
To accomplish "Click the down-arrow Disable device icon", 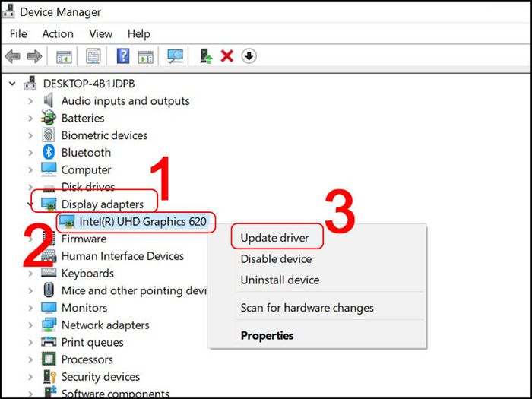I will click(x=249, y=56).
